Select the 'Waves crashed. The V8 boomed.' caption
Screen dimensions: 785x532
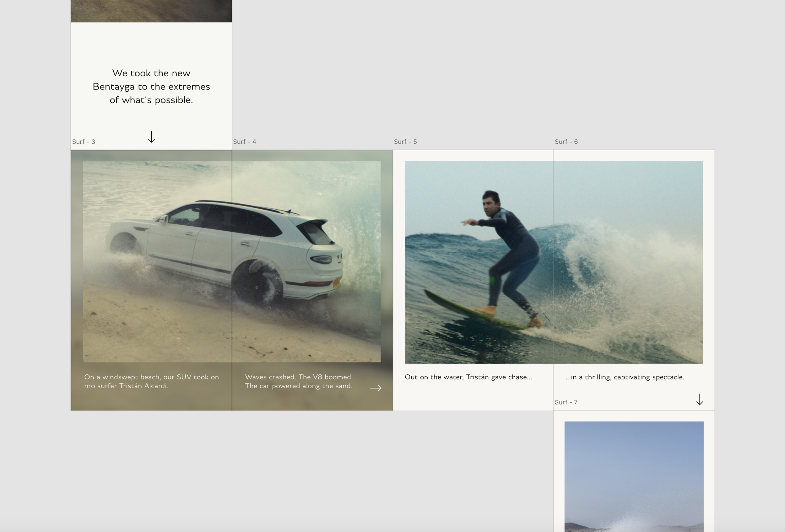(299, 381)
